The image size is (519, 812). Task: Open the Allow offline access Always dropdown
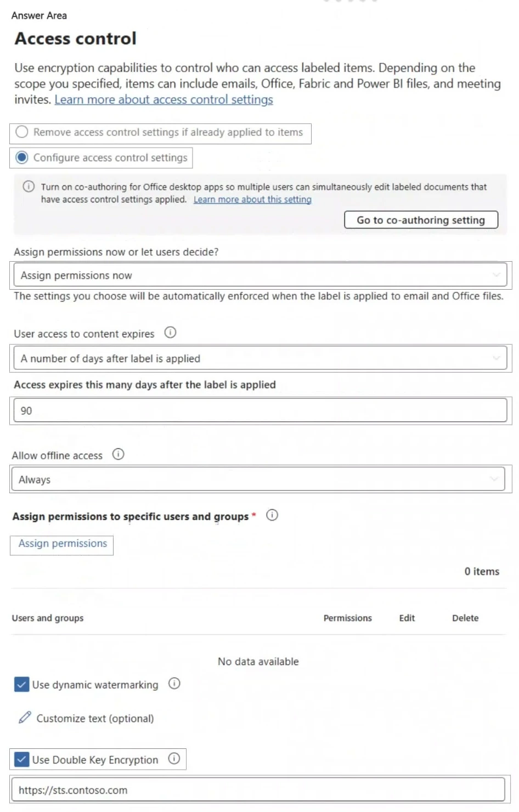[x=257, y=480]
